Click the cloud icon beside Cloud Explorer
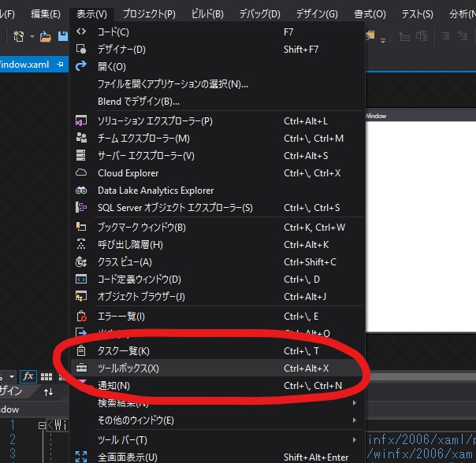This screenshot has width=476, height=463. click(x=81, y=172)
